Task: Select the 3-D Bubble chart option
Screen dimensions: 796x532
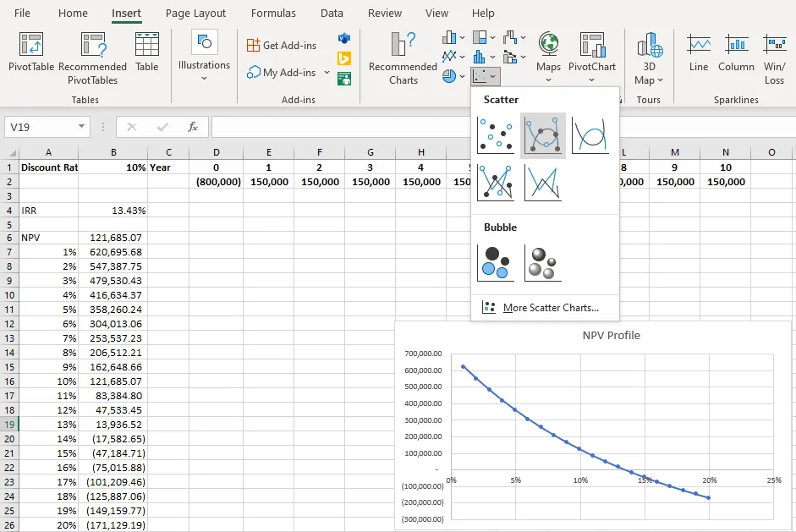Action: pos(542,262)
